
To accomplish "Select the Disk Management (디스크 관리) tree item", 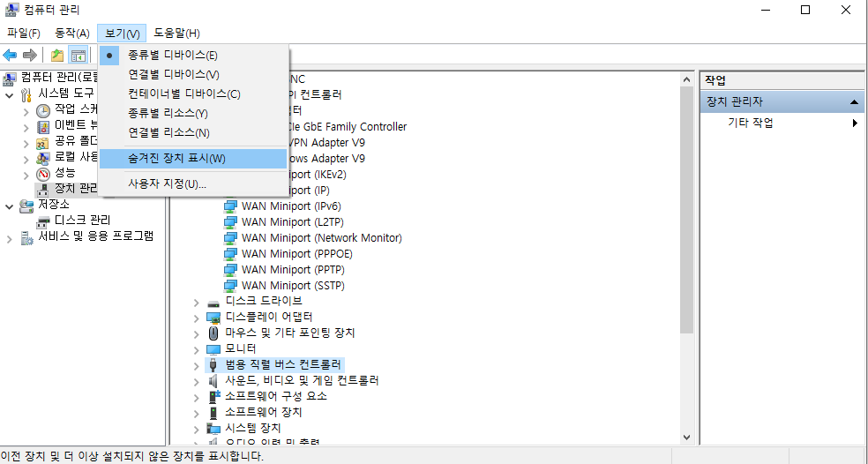I will 83,221.
